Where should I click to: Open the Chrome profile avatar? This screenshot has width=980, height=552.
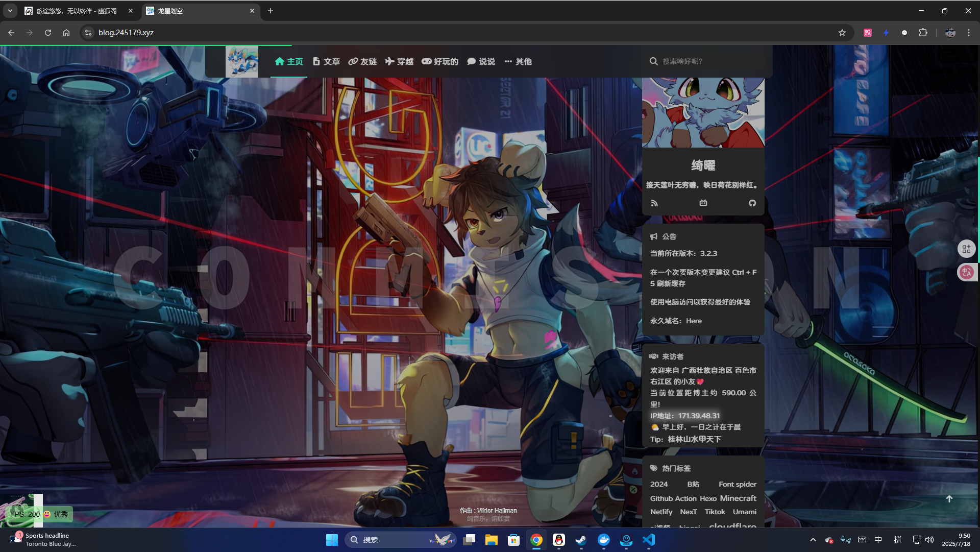point(950,33)
